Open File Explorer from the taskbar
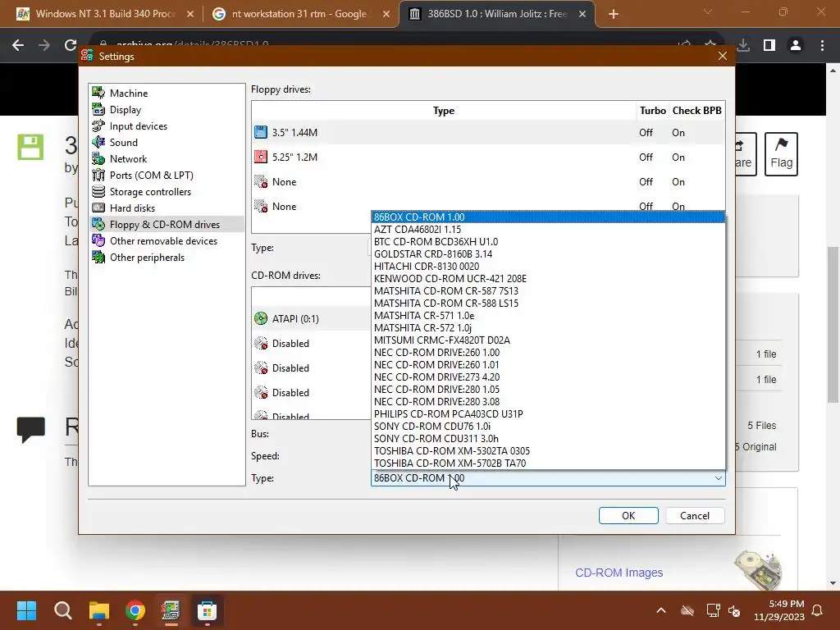840x630 pixels. coord(99,610)
